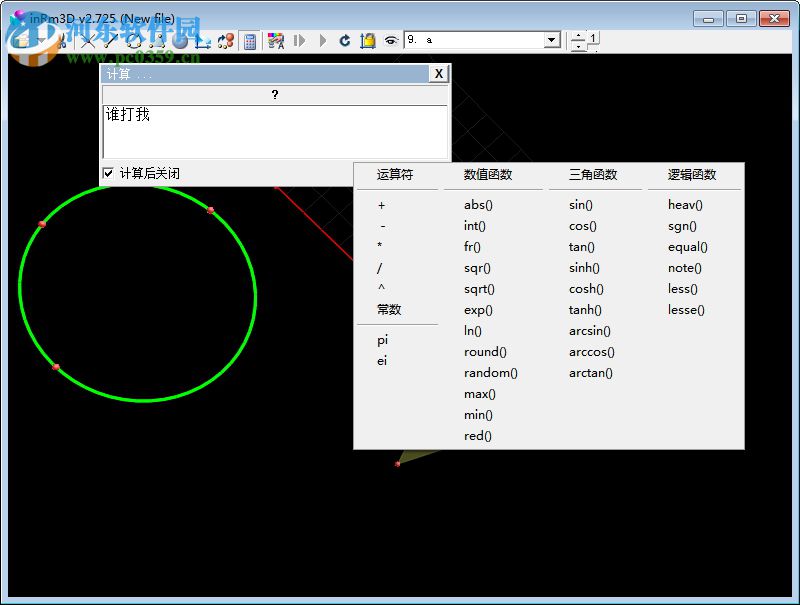Insert the random() function
Screen dimensions: 800x605
pyautogui.click(x=491, y=372)
